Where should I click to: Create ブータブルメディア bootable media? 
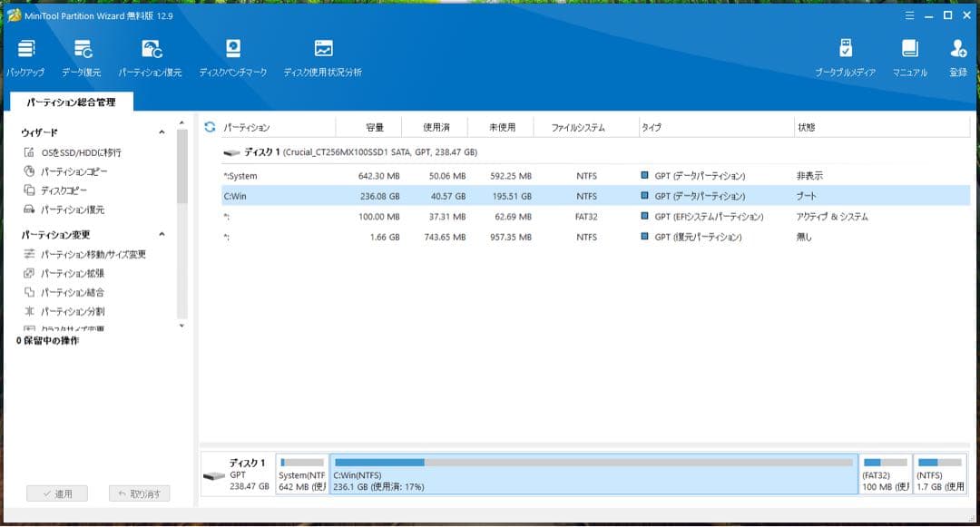pyautogui.click(x=845, y=58)
